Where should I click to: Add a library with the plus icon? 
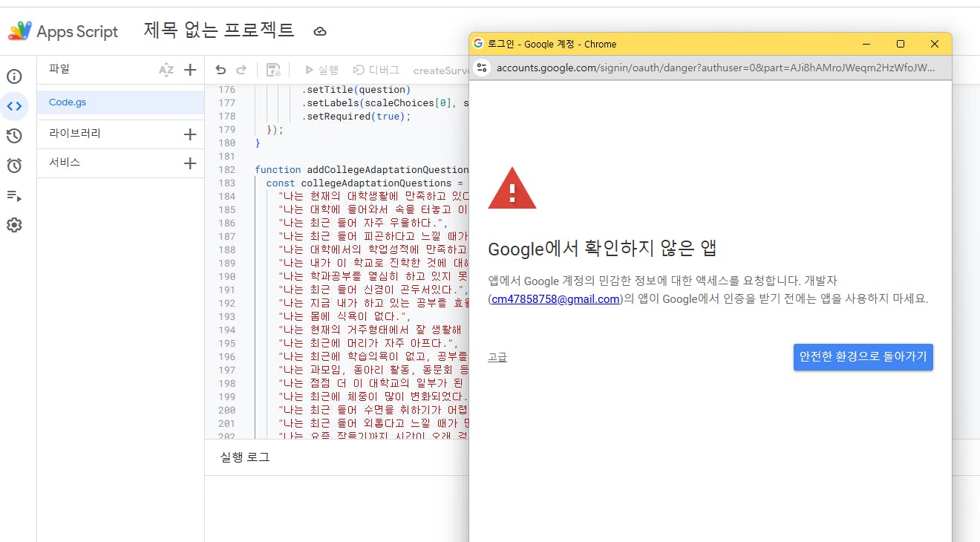pos(190,134)
